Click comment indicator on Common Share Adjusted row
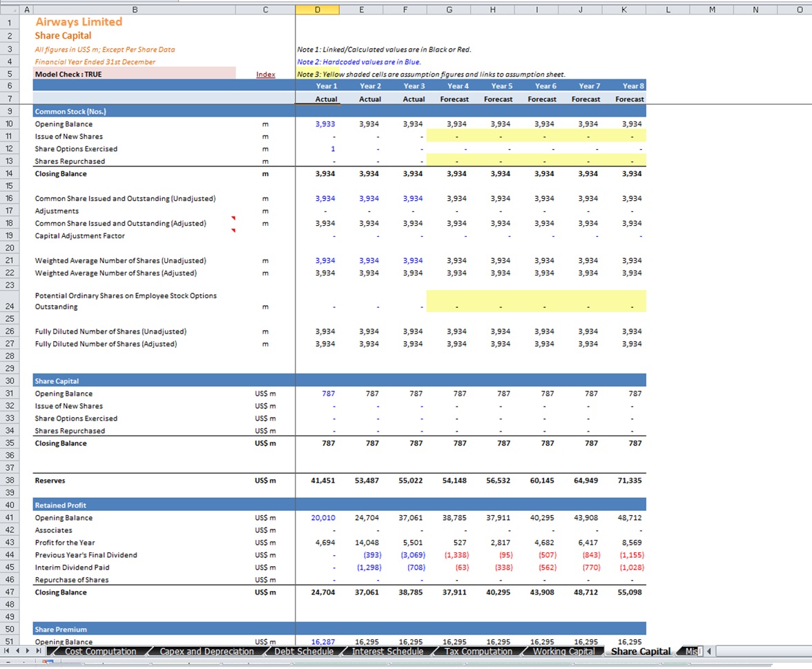The height and width of the screenshot is (669, 812). 233,218
